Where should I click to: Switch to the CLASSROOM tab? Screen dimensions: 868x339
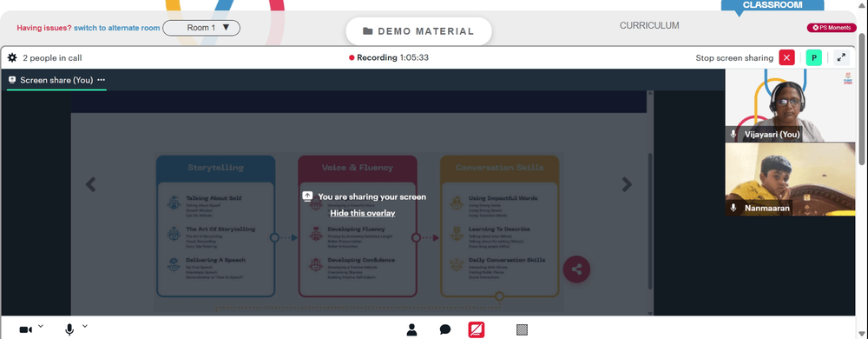[773, 5]
